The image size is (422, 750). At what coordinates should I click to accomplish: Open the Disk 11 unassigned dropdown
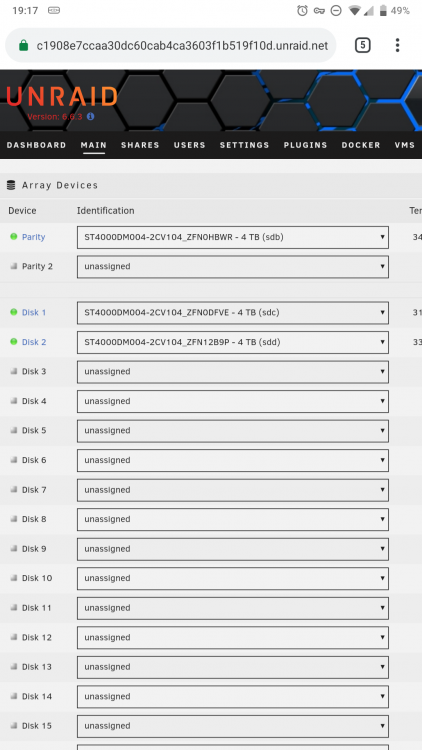(x=233, y=608)
